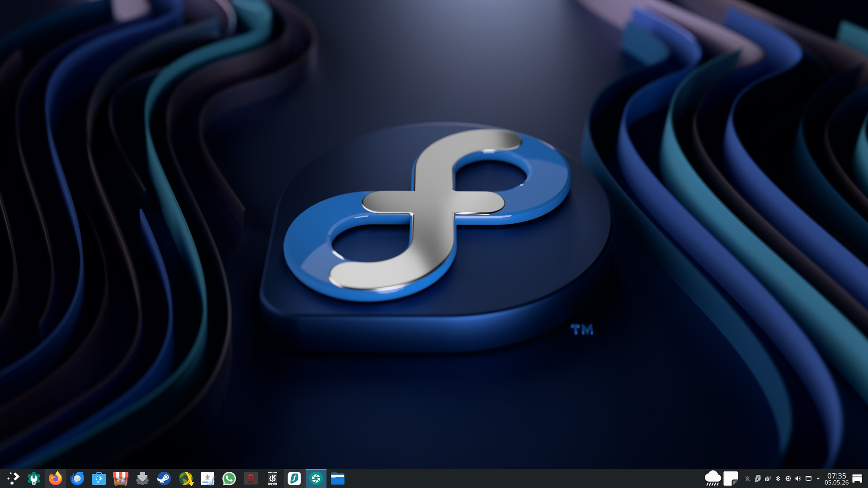Open the dark red icon app
The height and width of the screenshot is (488, 868).
pos(251,478)
